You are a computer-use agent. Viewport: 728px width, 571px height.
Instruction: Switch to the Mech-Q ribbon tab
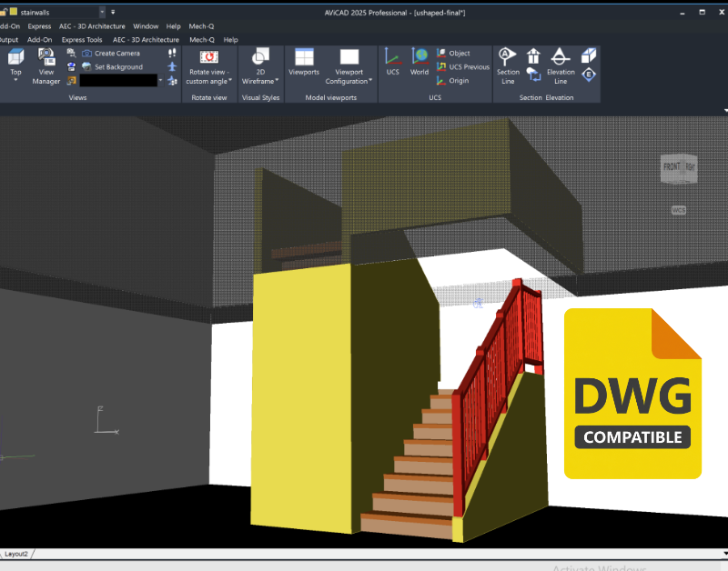pyautogui.click(x=202, y=40)
